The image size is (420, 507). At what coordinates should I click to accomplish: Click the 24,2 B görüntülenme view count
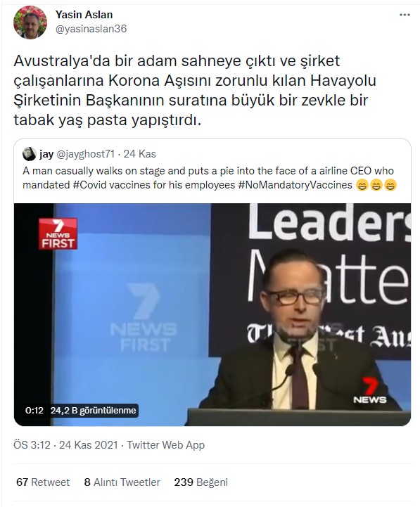93,411
